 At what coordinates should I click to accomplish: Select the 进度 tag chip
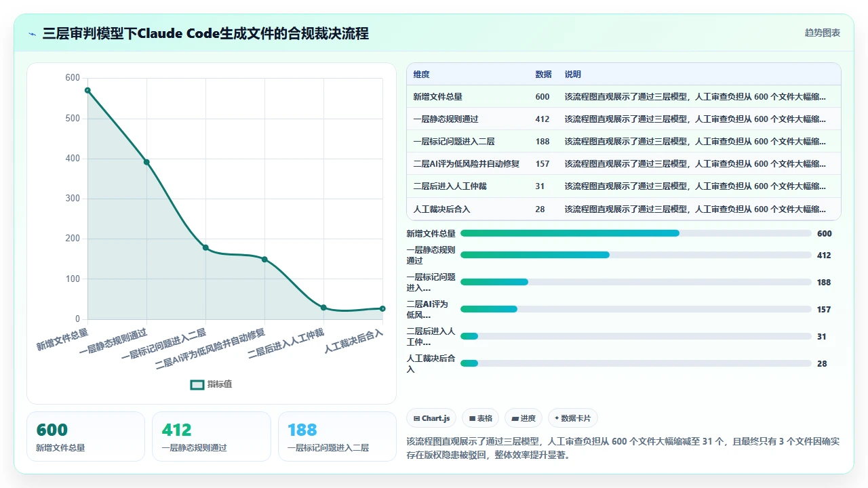524,418
